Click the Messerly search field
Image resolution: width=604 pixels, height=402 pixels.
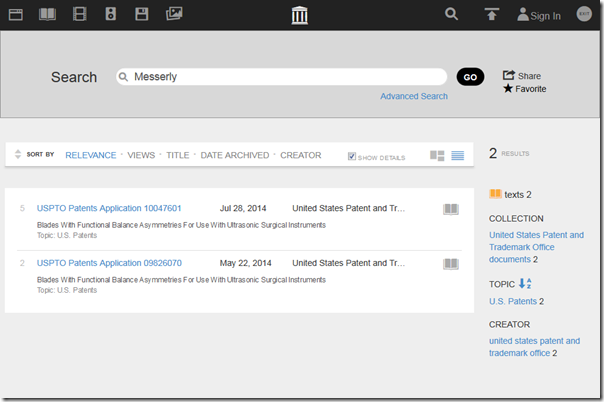pos(282,77)
